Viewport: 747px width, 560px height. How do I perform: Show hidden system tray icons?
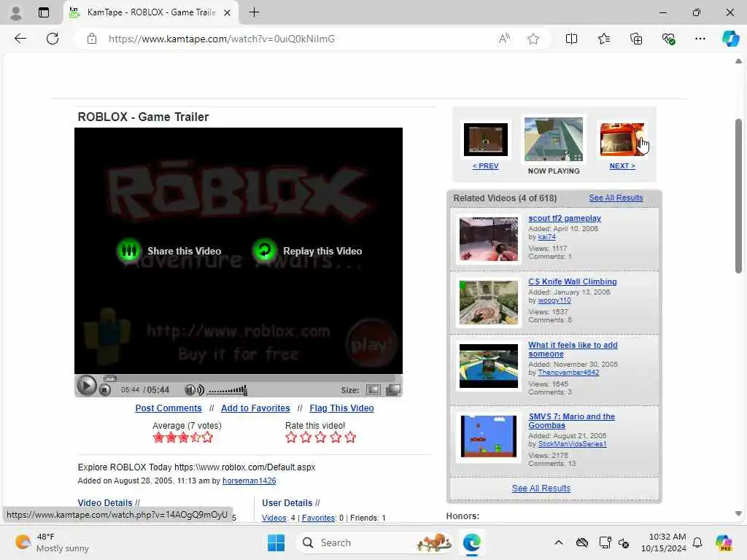(x=559, y=542)
